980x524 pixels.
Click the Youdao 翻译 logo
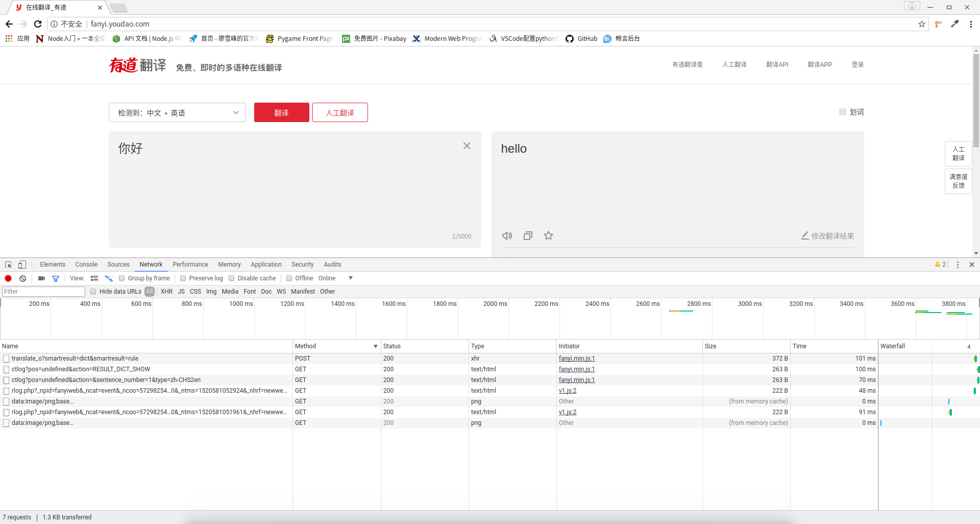pos(138,65)
